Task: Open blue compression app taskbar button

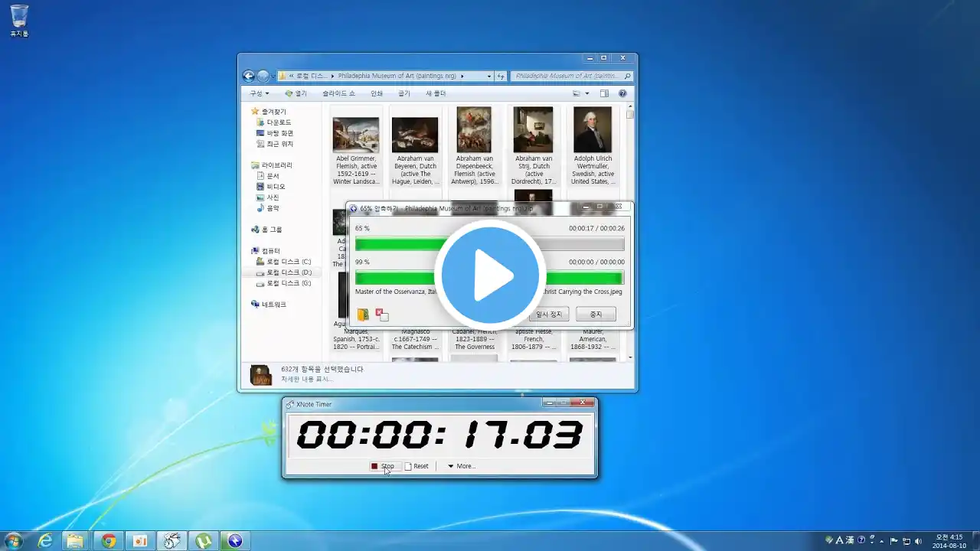Action: click(x=235, y=541)
